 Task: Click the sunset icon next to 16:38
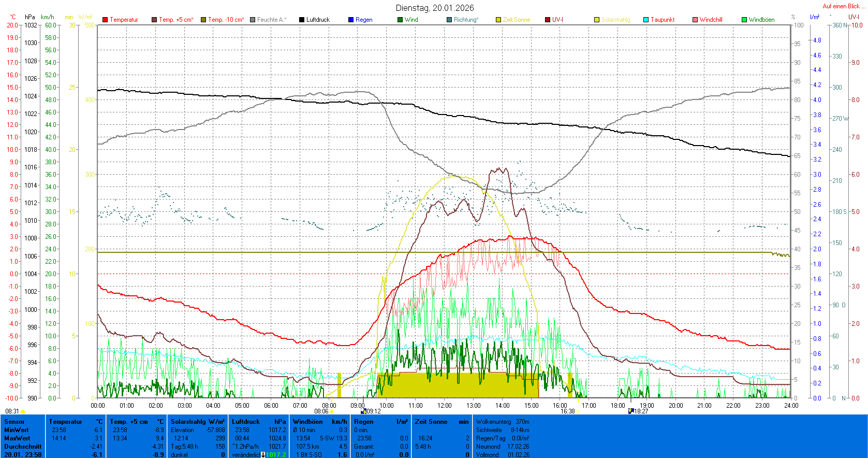(x=578, y=411)
